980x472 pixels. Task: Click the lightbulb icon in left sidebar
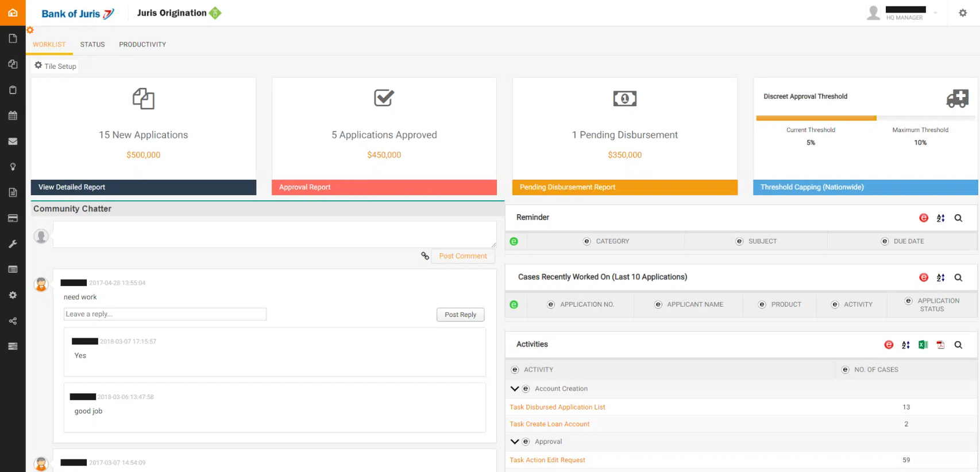tap(13, 167)
